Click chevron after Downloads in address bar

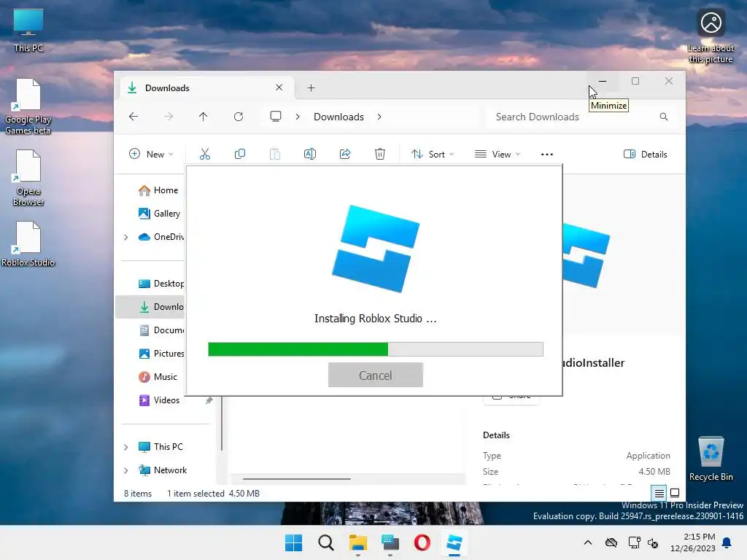(379, 117)
